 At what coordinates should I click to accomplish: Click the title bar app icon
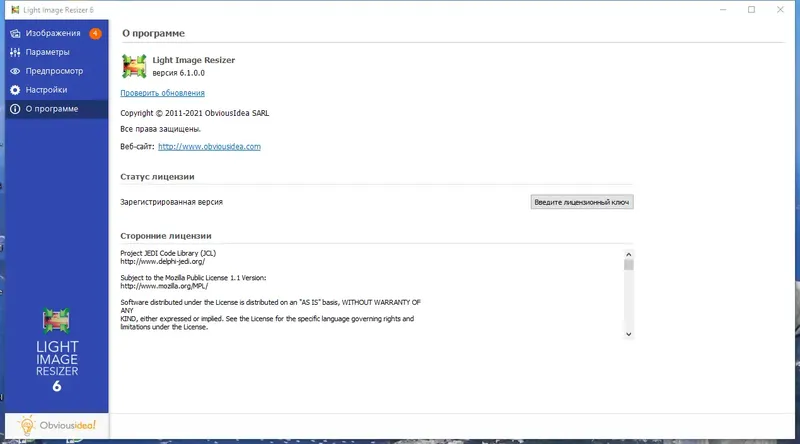pos(15,10)
